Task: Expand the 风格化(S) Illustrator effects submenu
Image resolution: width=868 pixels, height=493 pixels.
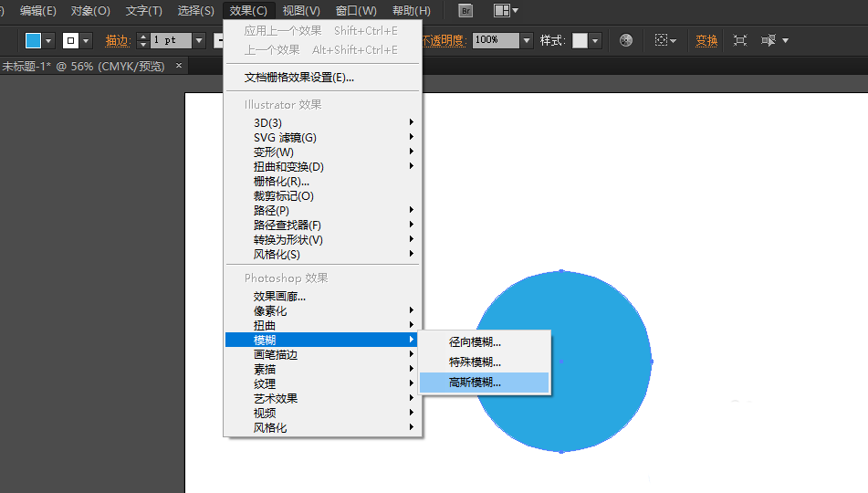Action: pyautogui.click(x=322, y=254)
